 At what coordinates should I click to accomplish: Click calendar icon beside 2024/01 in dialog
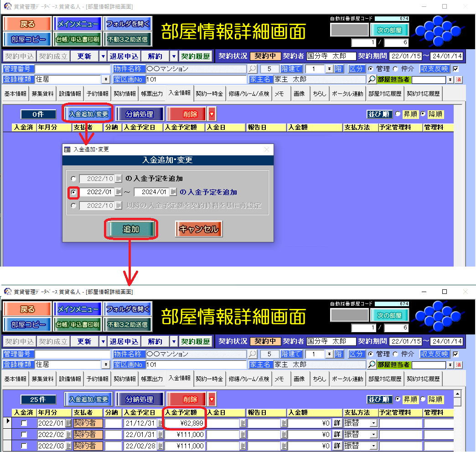click(x=173, y=192)
